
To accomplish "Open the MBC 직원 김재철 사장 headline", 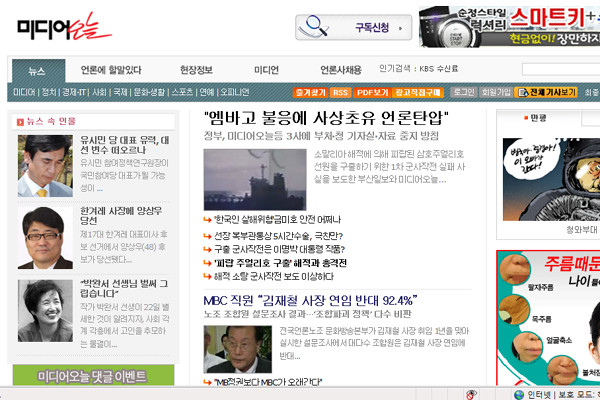I will [x=309, y=298].
